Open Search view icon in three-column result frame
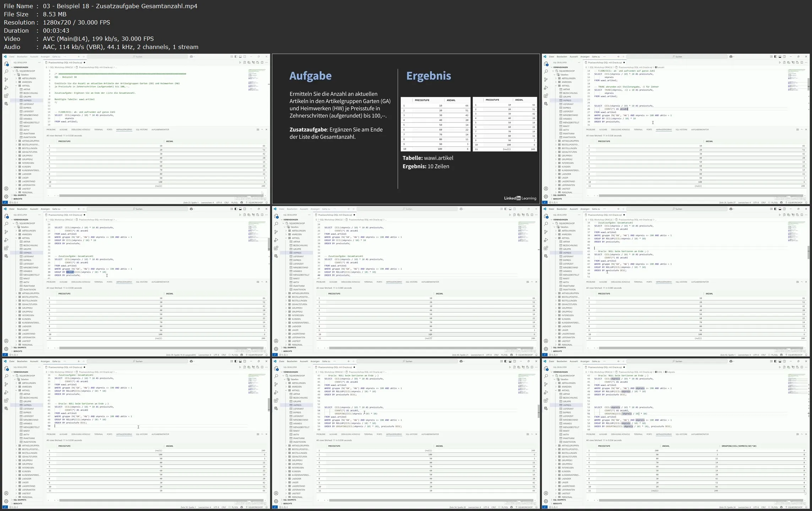 point(546,376)
